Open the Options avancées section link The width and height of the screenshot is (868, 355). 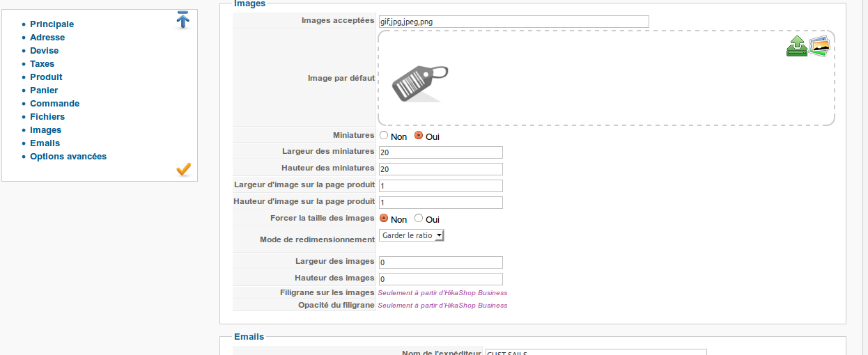[x=68, y=157]
